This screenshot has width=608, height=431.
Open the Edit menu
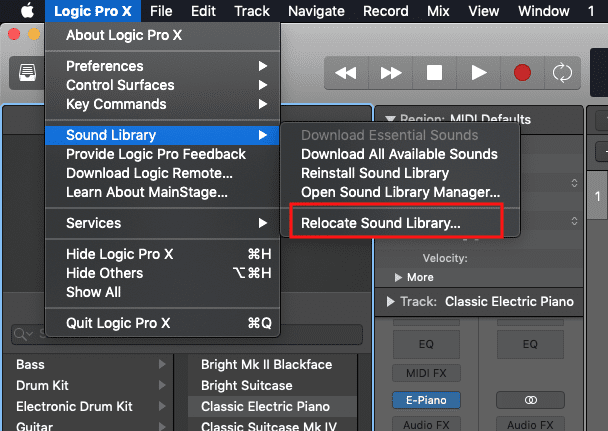coord(203,11)
